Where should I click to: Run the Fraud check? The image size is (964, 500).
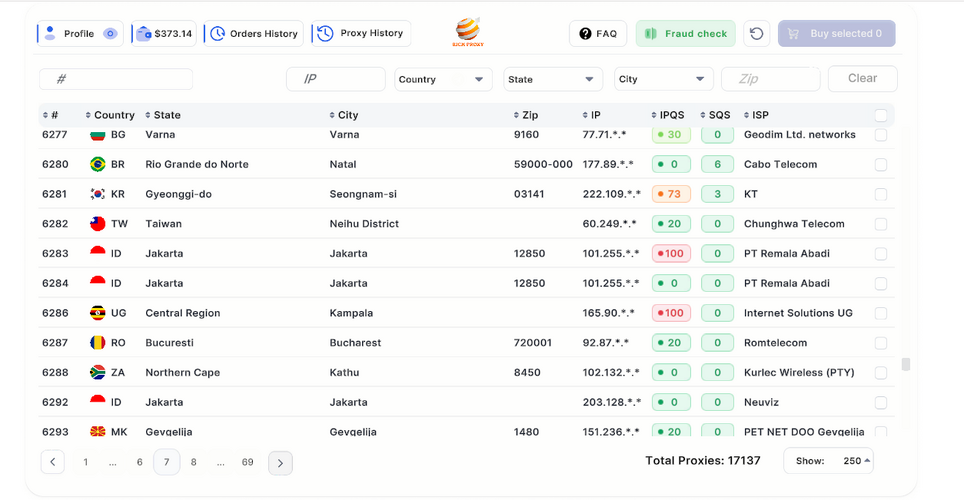point(686,34)
